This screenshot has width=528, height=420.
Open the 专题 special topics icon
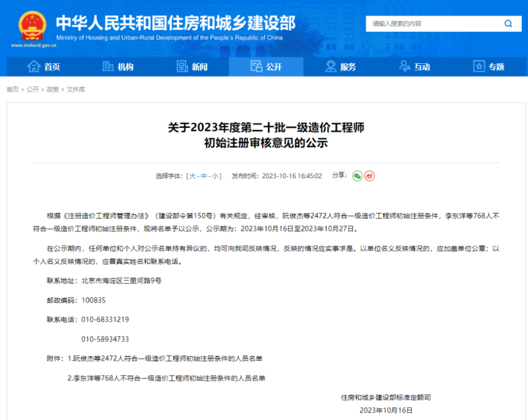pos(478,66)
